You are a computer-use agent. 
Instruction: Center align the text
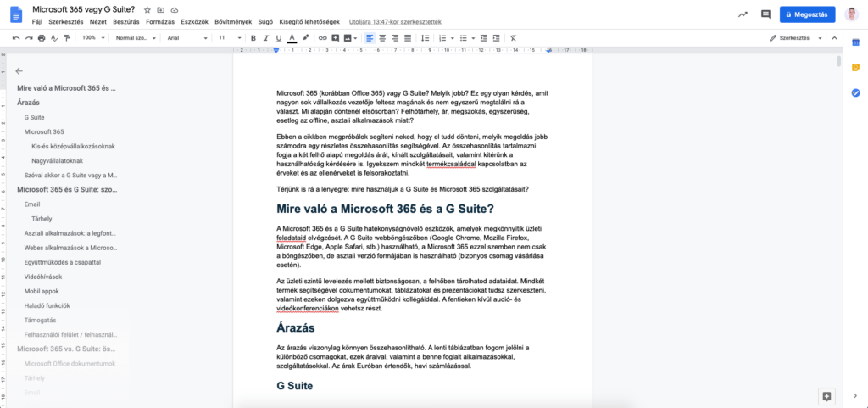coord(382,38)
